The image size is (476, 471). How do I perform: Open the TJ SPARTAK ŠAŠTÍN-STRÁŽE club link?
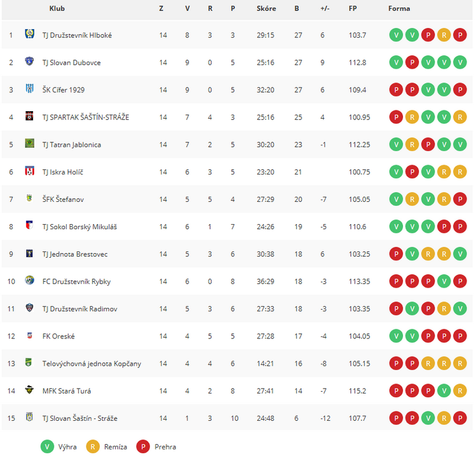click(x=86, y=117)
